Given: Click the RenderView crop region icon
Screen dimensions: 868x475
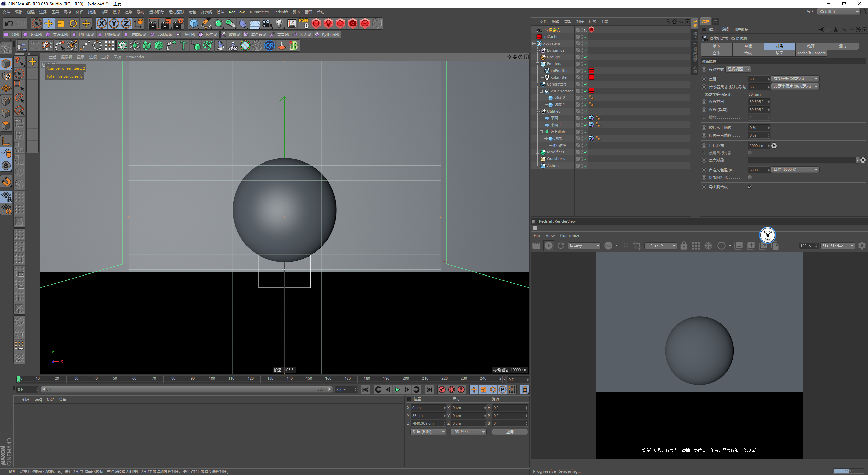Looking at the screenshot, I should [x=637, y=246].
